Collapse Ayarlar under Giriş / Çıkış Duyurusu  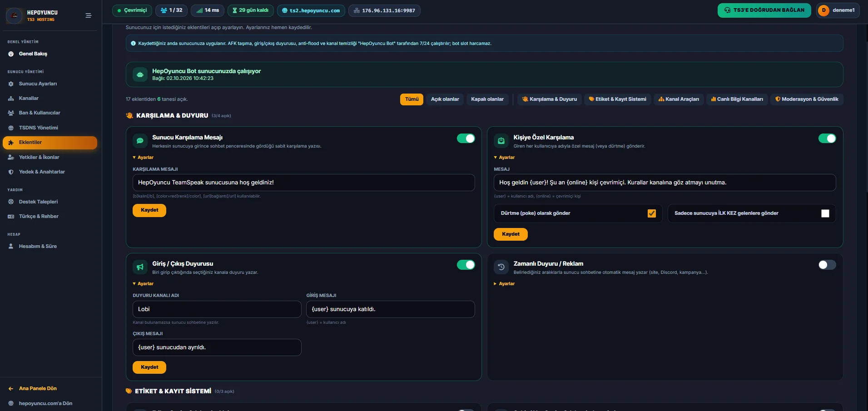pyautogui.click(x=143, y=284)
